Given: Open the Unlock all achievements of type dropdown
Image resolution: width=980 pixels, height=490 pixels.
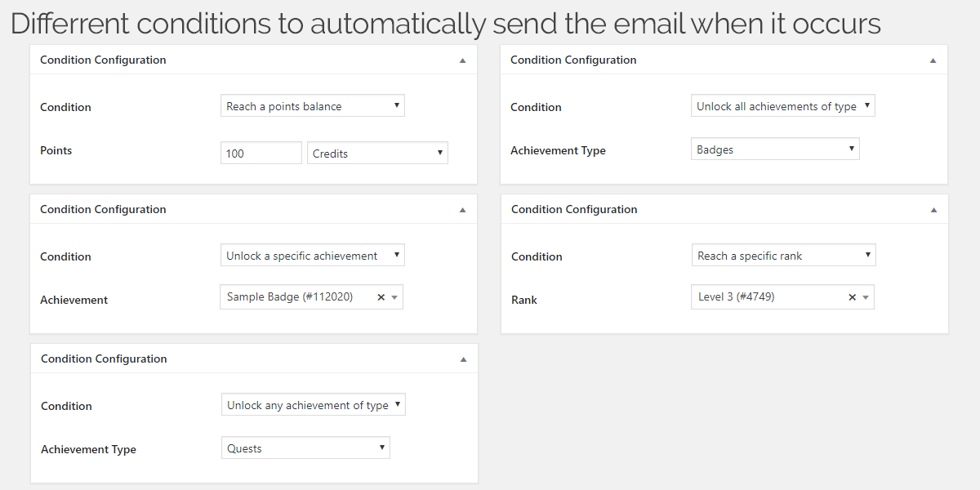Looking at the screenshot, I should (783, 106).
